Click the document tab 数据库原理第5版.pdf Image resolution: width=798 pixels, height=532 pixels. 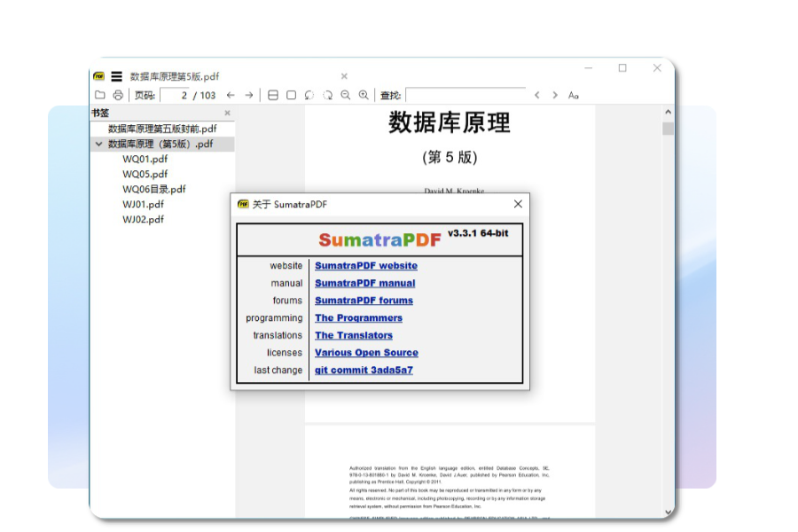click(x=175, y=76)
